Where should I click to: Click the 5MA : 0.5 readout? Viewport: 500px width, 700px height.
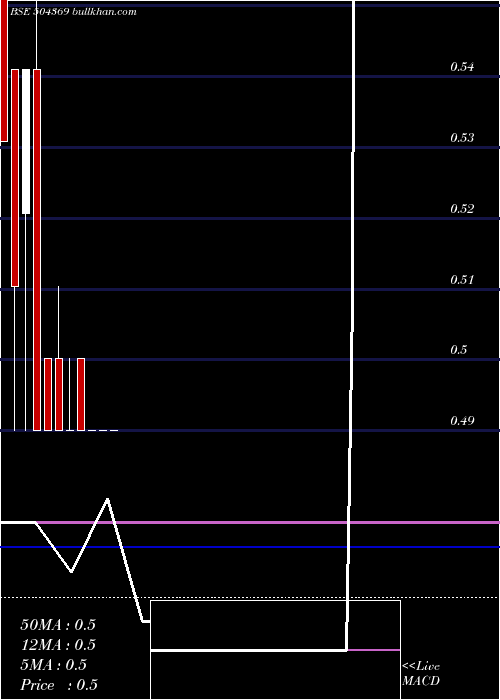pos(54,665)
